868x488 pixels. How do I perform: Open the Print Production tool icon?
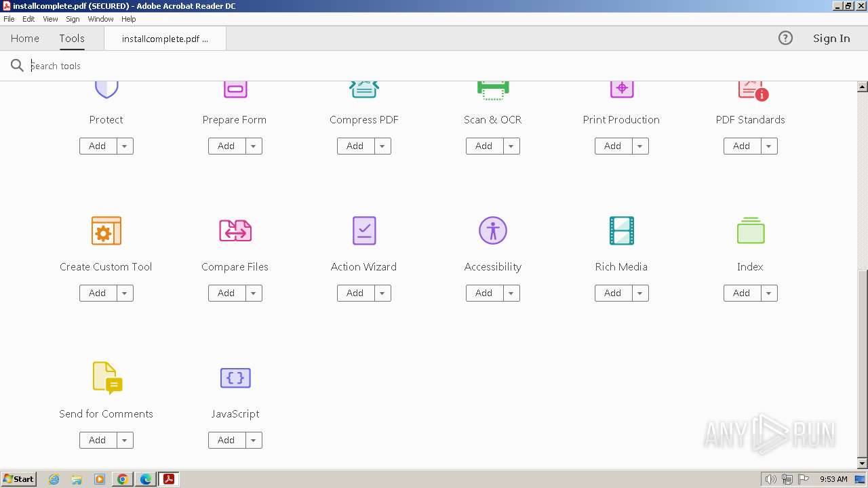pos(622,90)
